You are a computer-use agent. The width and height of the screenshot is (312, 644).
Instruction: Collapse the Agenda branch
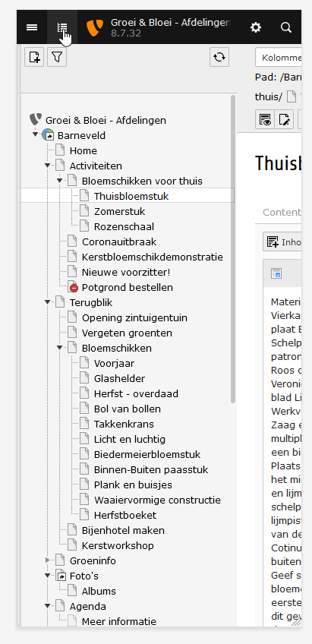[x=48, y=606]
